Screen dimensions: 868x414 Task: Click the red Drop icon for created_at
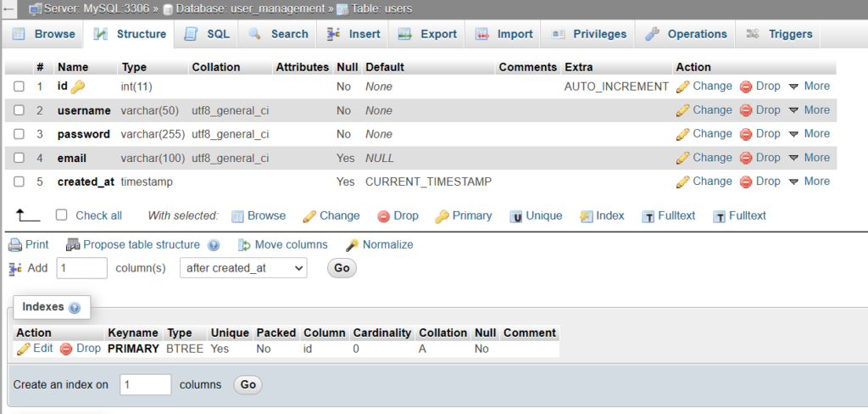[x=746, y=182]
